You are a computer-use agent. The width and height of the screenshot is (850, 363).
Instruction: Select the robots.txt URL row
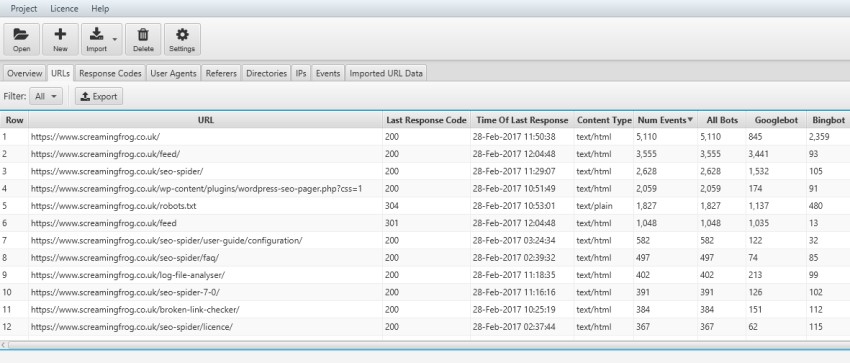(113, 206)
